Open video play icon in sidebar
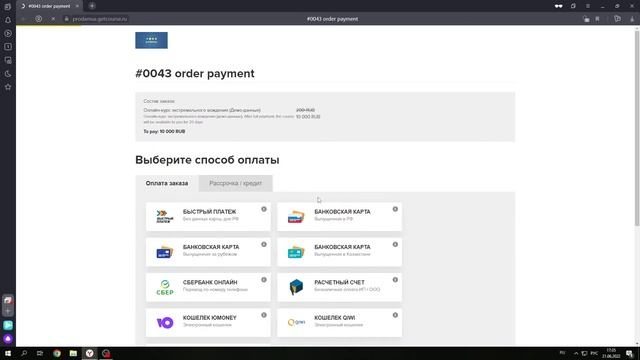 pyautogui.click(x=8, y=33)
